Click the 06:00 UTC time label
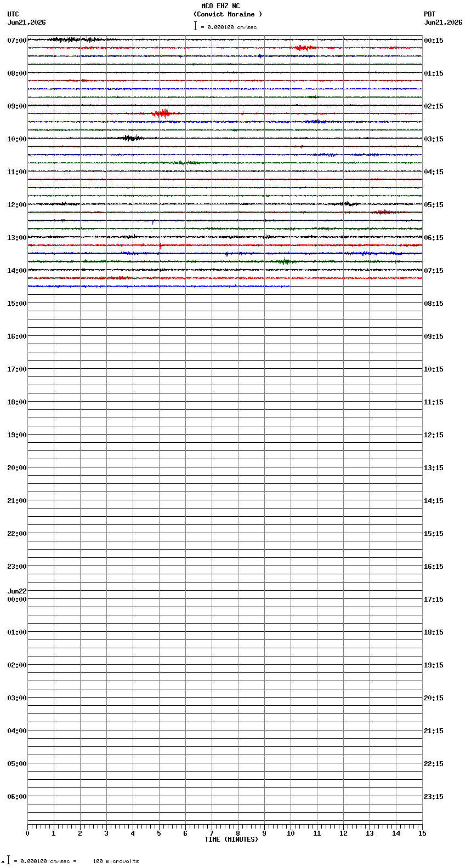 tap(17, 796)
